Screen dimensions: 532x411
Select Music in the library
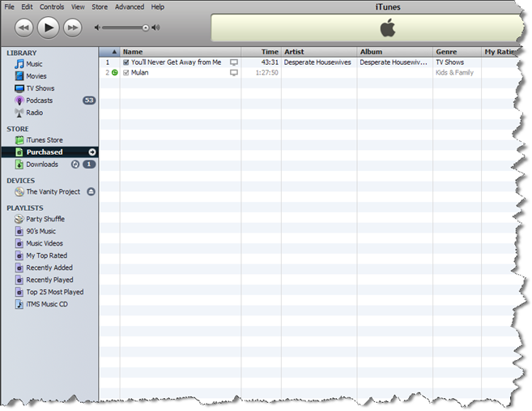click(x=34, y=64)
